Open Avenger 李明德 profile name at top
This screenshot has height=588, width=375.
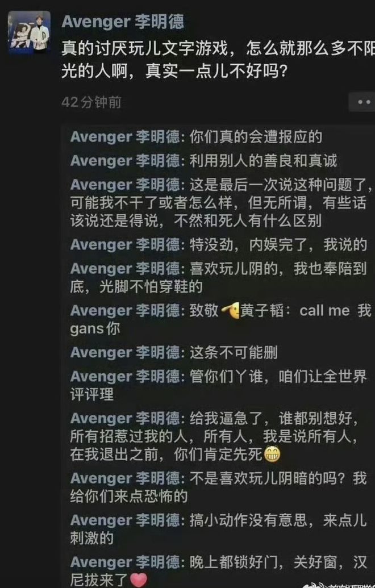123,22
